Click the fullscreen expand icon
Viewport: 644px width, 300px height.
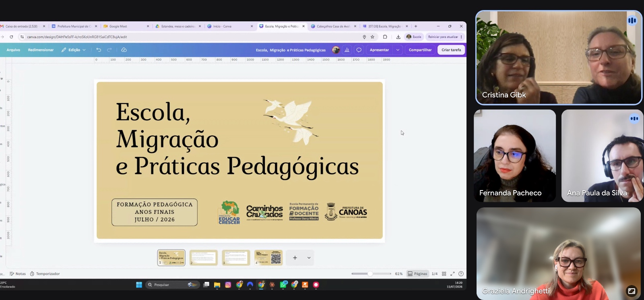[452, 274]
